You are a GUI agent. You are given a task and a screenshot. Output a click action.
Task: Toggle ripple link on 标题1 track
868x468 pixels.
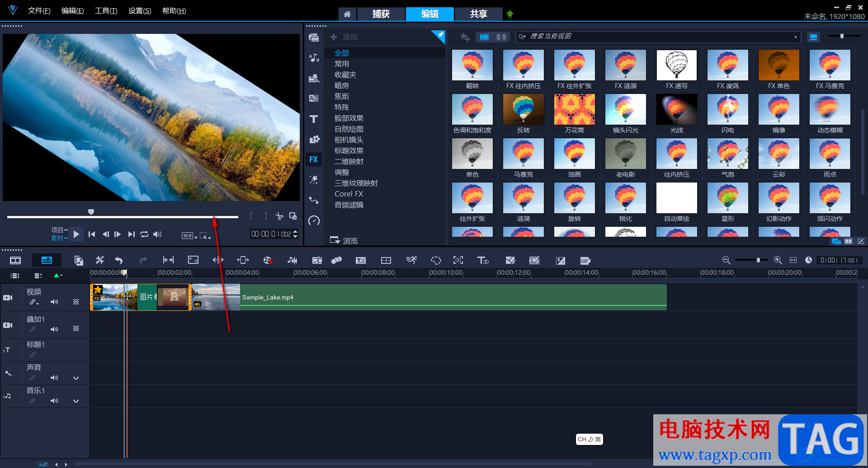point(33,355)
